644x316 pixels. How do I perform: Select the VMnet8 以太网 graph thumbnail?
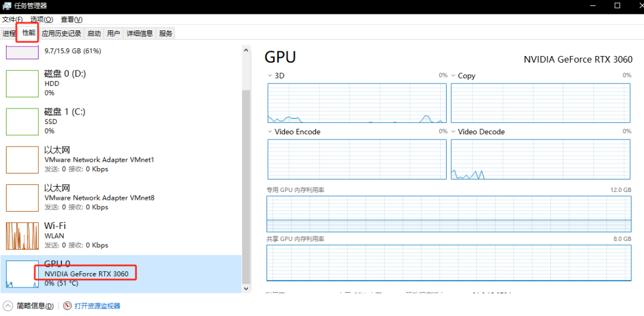[x=23, y=198]
